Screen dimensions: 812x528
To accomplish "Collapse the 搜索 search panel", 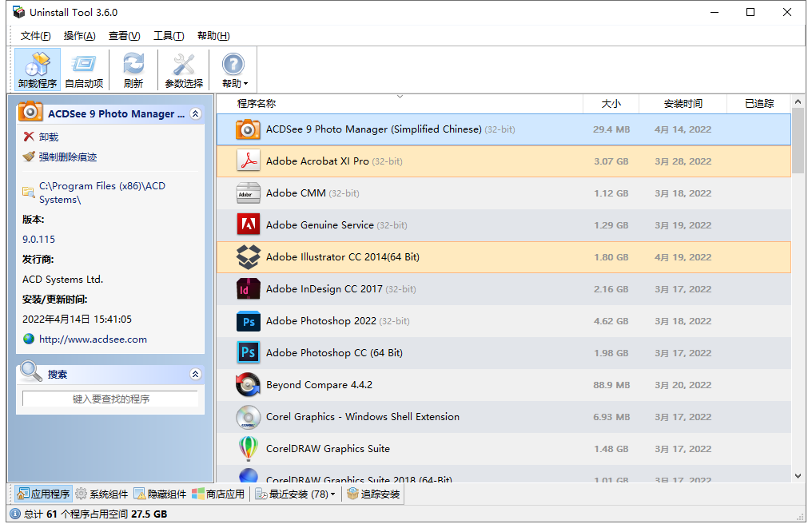I will pos(195,374).
